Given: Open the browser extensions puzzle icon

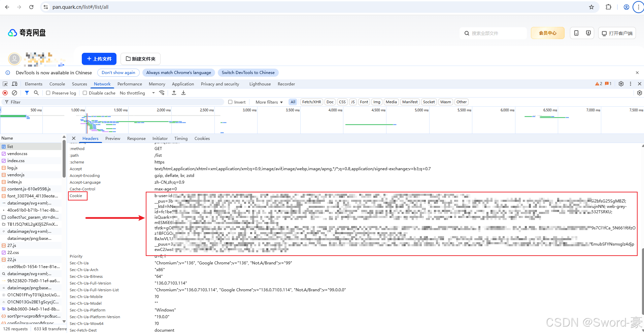Looking at the screenshot, I should [608, 7].
